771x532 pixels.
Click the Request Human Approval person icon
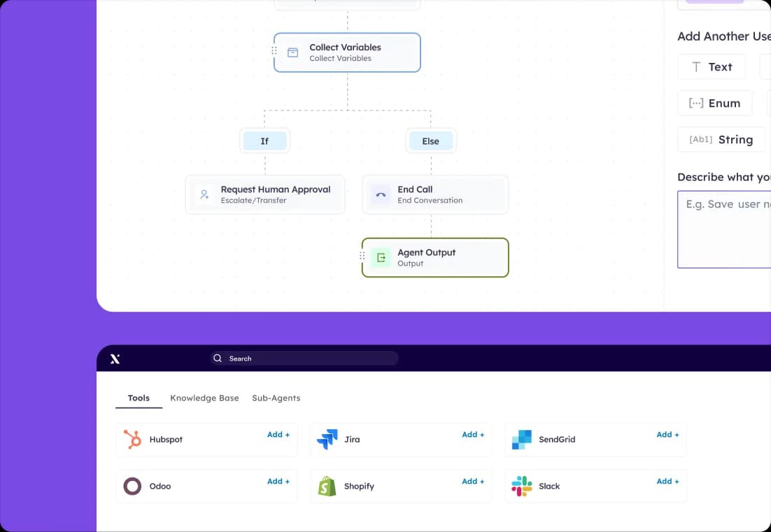(204, 194)
